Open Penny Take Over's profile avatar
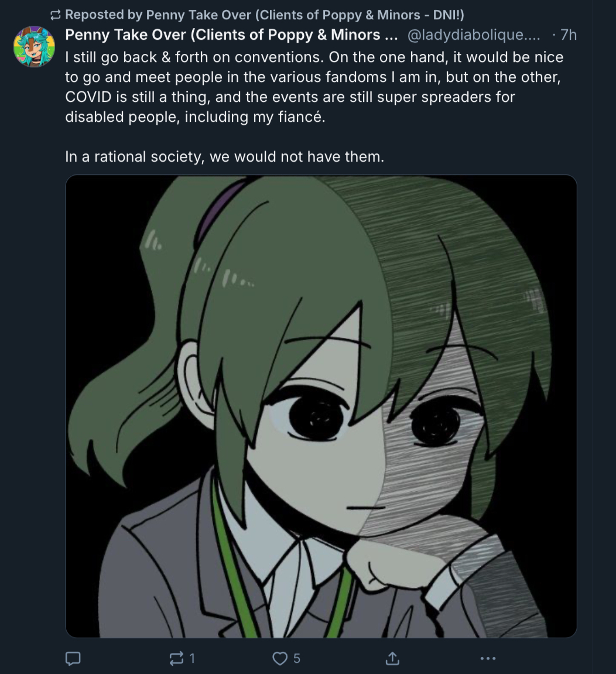616x674 pixels. click(x=34, y=46)
